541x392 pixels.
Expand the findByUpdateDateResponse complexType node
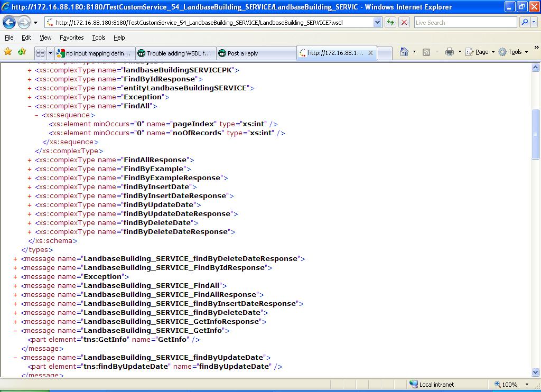point(30,214)
